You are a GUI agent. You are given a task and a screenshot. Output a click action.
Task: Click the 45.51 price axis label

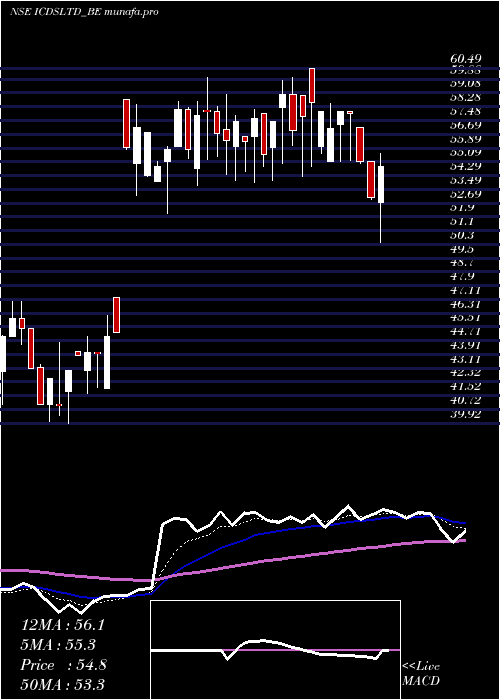[x=465, y=318]
